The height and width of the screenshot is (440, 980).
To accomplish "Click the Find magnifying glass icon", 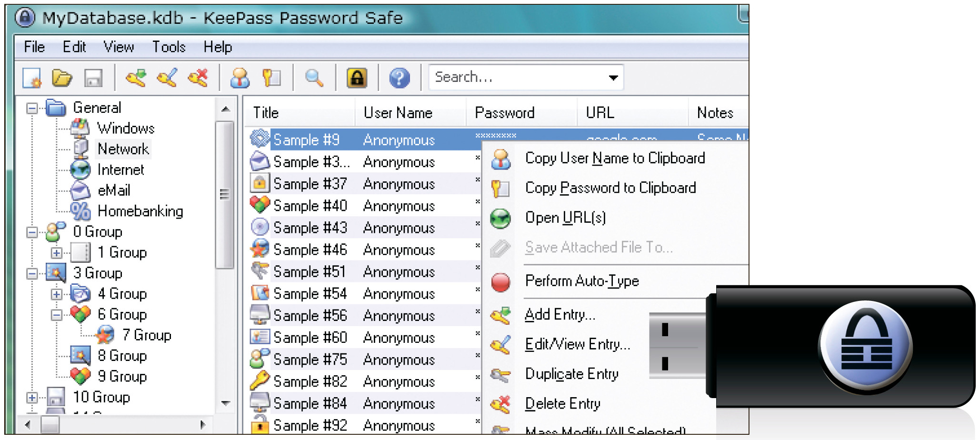I will point(314,77).
